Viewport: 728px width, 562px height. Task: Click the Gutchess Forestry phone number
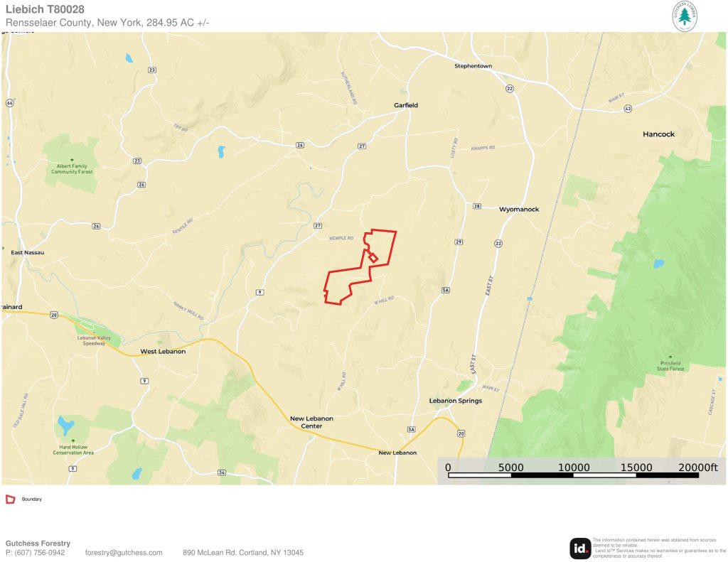point(36,553)
